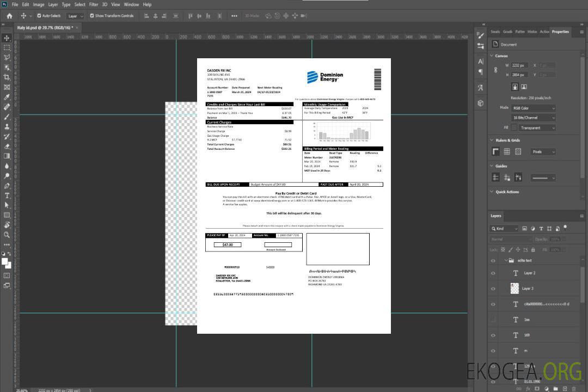Open the 3D panel cube icon

click(481, 103)
